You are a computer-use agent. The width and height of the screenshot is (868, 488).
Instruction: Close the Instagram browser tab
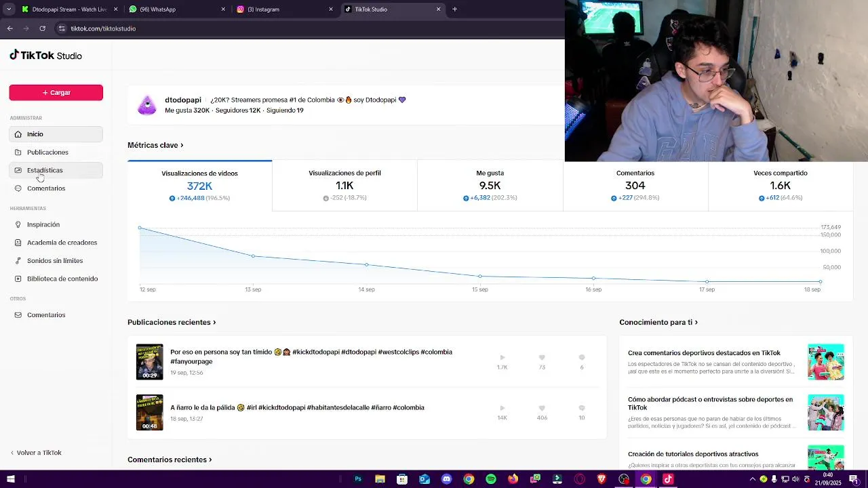(x=331, y=9)
